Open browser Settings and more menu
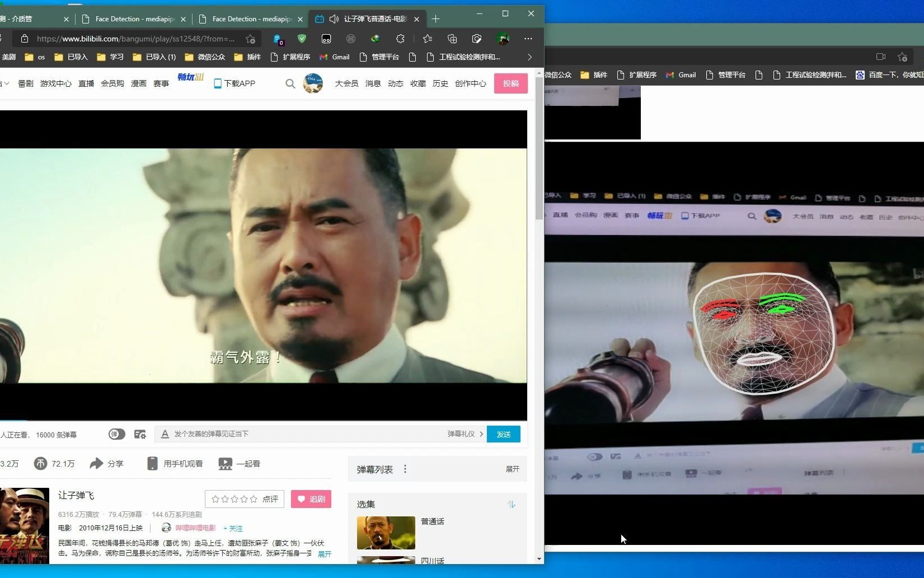Viewport: 924px width, 578px height. [x=528, y=39]
